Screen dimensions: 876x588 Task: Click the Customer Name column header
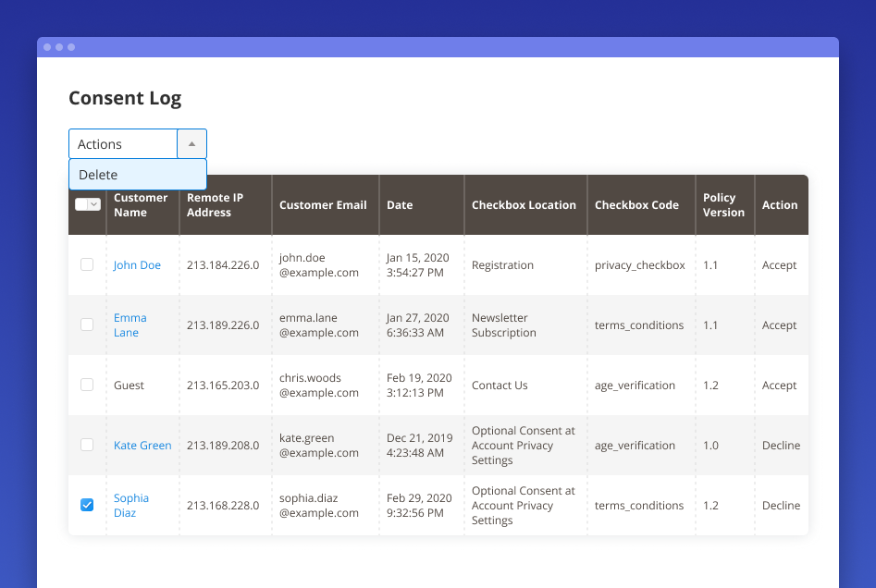(140, 204)
